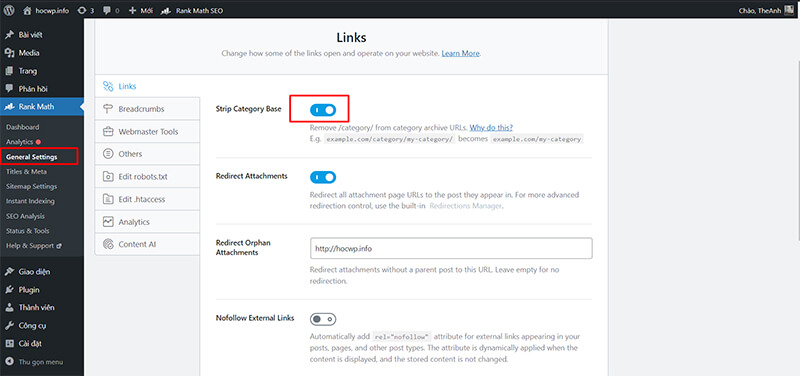Open Instant Indexing submenu
This screenshot has height=376, width=800.
(x=30, y=201)
